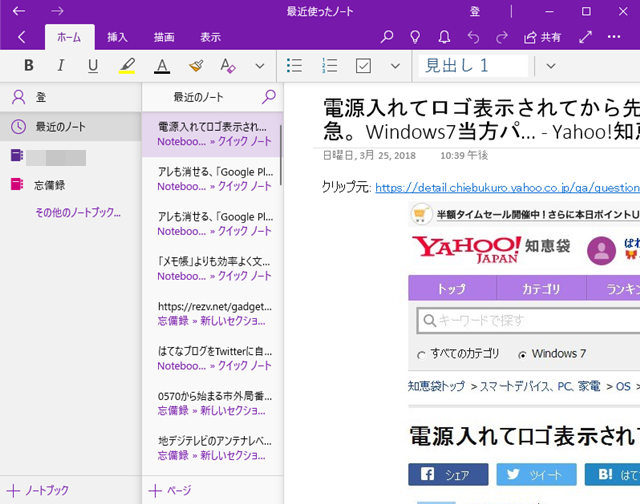Search within 最近のノート list

269,97
